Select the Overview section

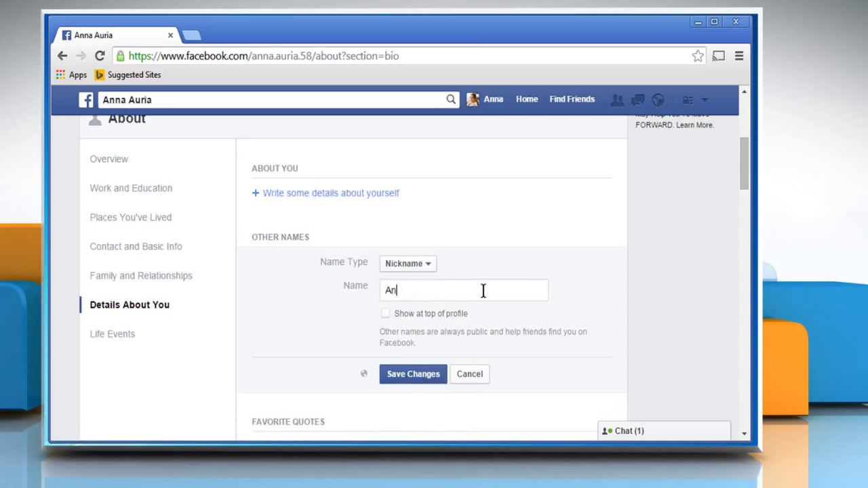tap(108, 159)
